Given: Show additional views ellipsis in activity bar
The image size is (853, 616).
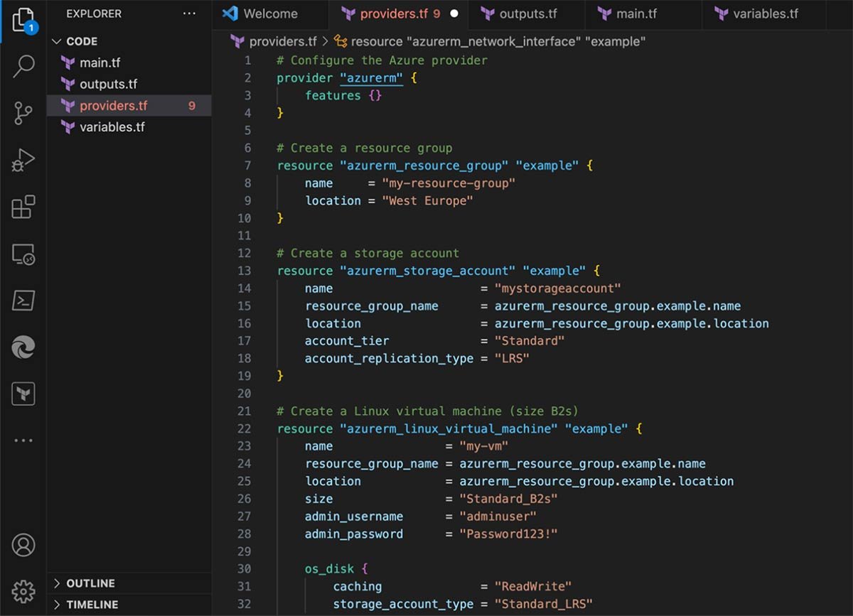Looking at the screenshot, I should coord(23,441).
